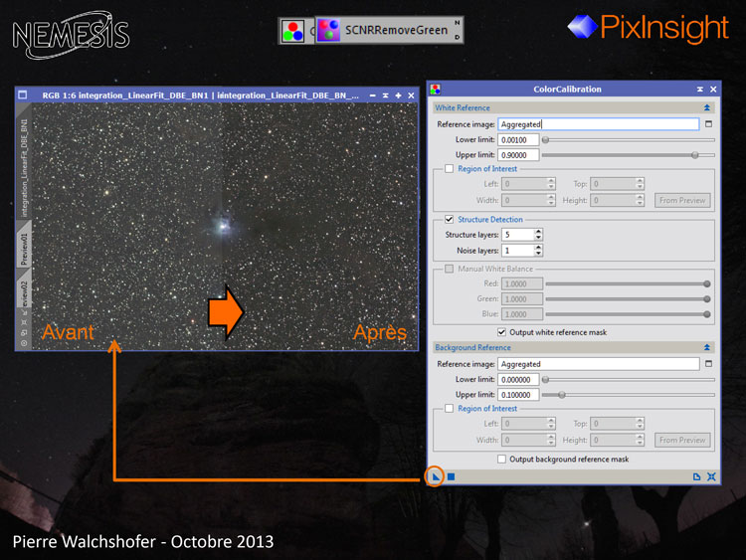Open view selector for White Reference image
746x560 pixels.
point(708,124)
